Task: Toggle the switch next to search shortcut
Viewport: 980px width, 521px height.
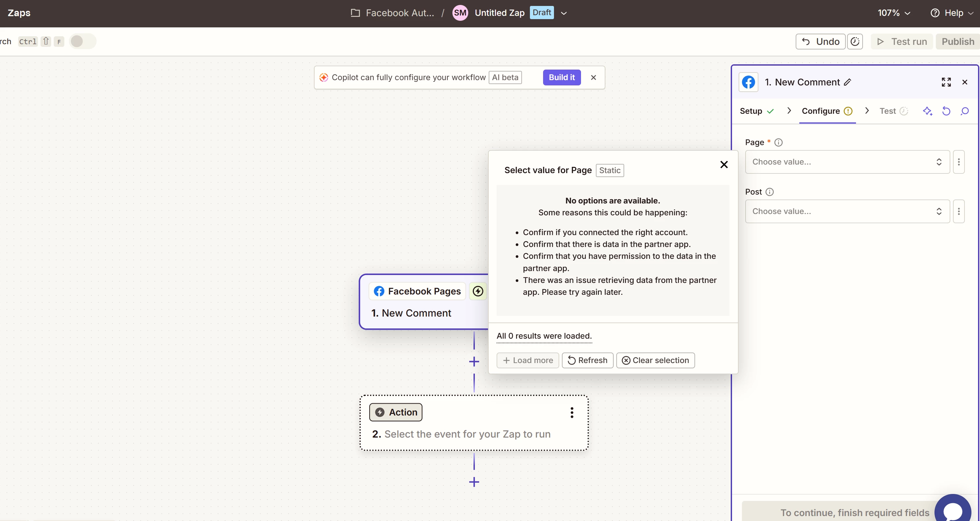Action: 82,42
